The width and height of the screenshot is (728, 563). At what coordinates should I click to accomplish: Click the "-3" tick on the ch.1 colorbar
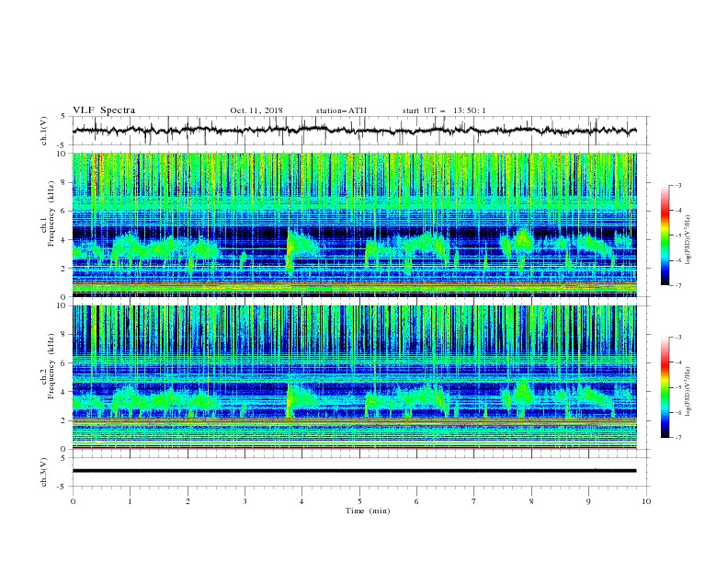pos(677,185)
